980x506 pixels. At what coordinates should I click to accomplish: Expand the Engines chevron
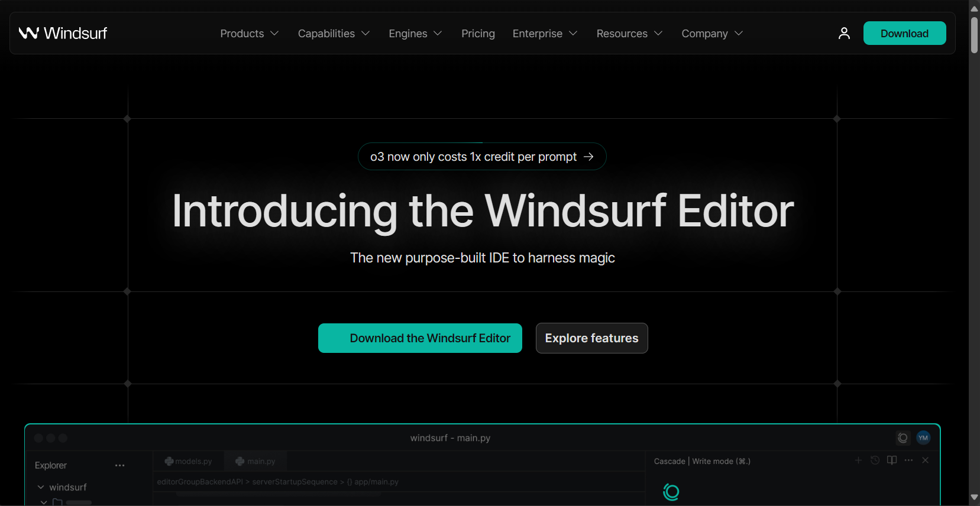point(438,34)
